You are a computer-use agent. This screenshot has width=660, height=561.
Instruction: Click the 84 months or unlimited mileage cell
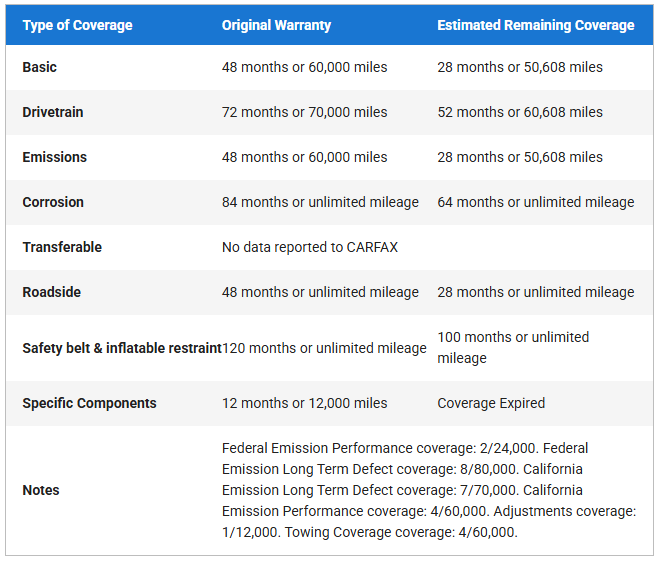[320, 202]
